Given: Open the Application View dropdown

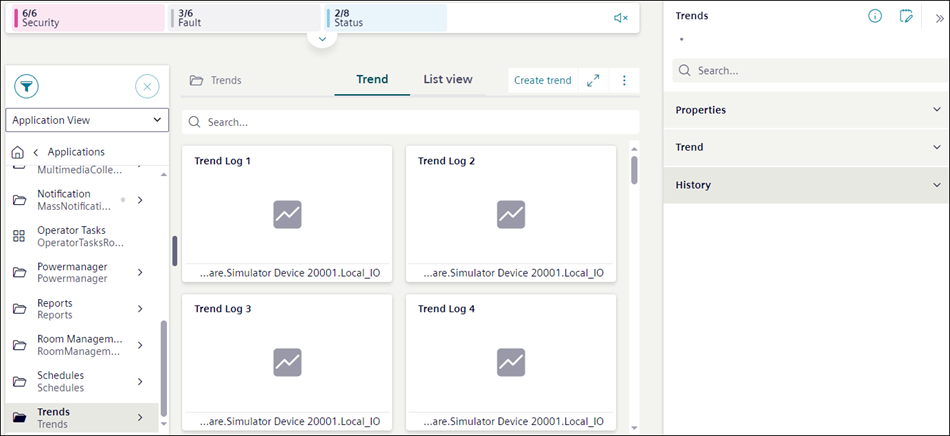Looking at the screenshot, I should coord(87,120).
